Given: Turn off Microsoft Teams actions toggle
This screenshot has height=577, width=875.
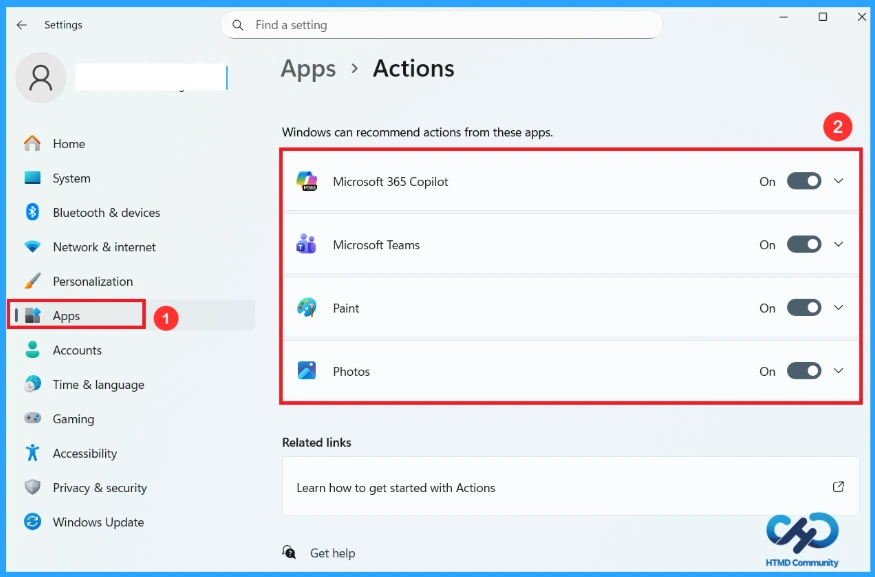Looking at the screenshot, I should [804, 244].
